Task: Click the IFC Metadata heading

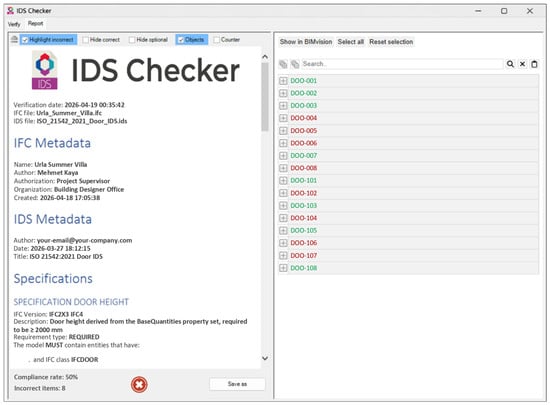Action: 52,143
